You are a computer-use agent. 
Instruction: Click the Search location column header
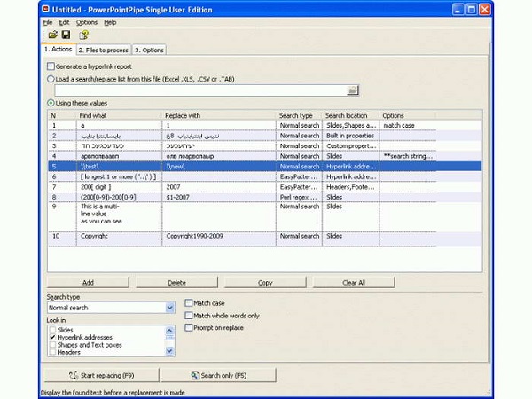(351, 115)
